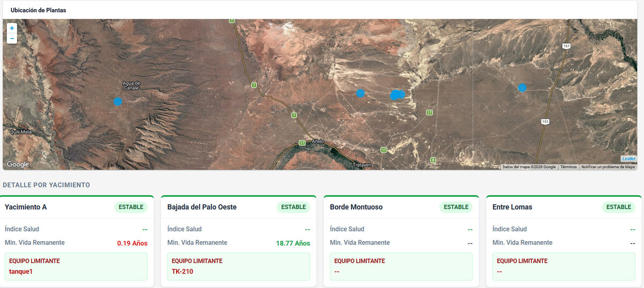This screenshot has width=644, height=288.
Task: Click EQUIPO LIMITANTE box in Entre Lomas card
Action: (x=564, y=267)
